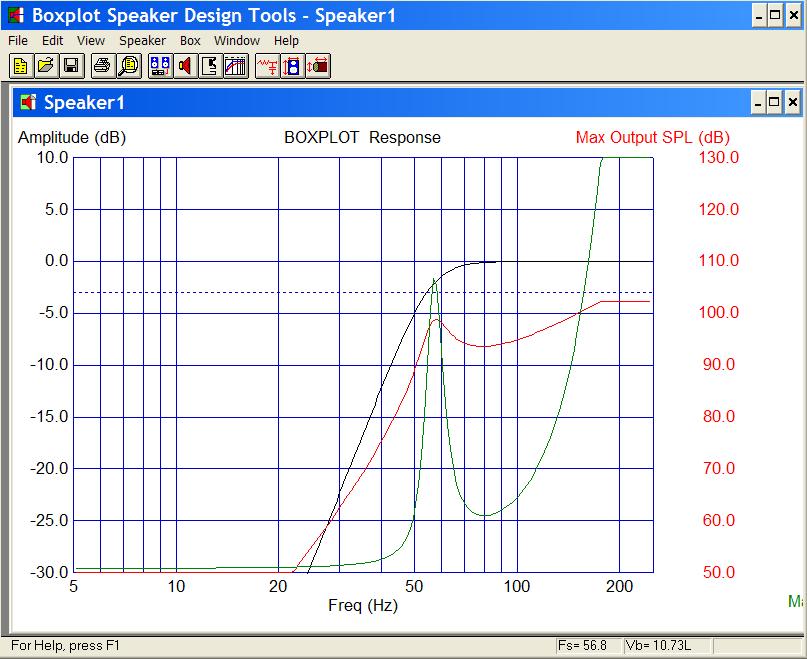Image resolution: width=807 pixels, height=659 pixels.
Task: Open the Window menu
Action: click(237, 40)
